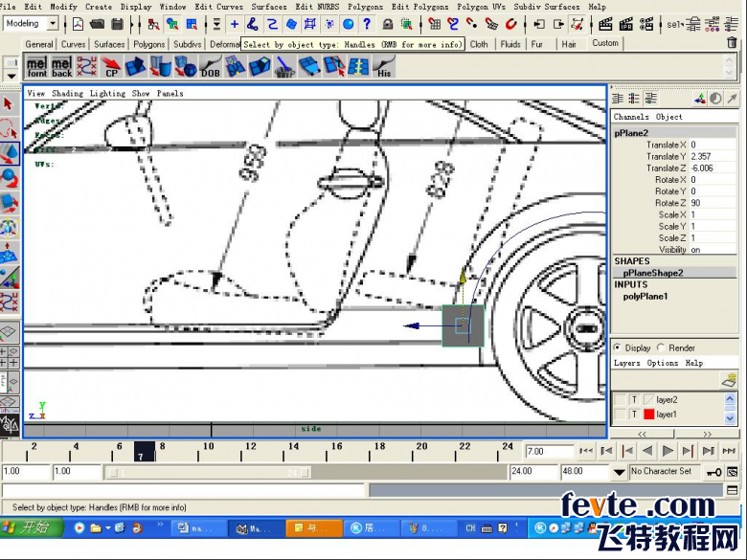Click the blue question mark icon
747x560 pixels.
[367, 24]
